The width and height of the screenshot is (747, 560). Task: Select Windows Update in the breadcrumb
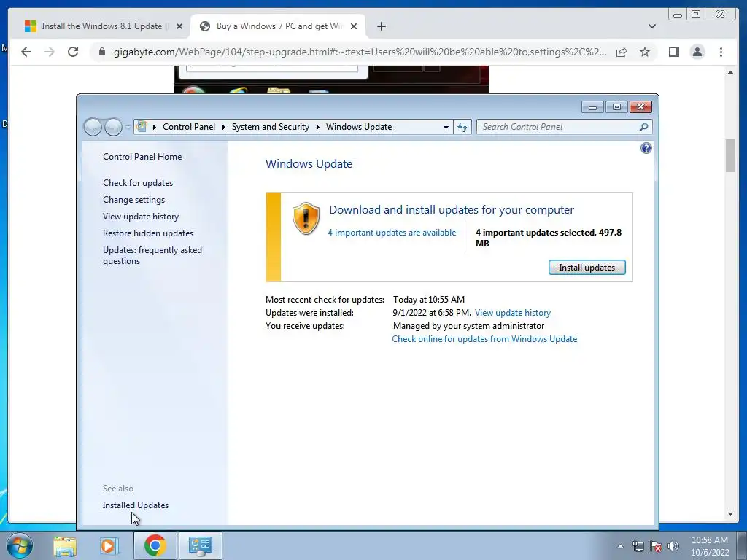coord(359,127)
